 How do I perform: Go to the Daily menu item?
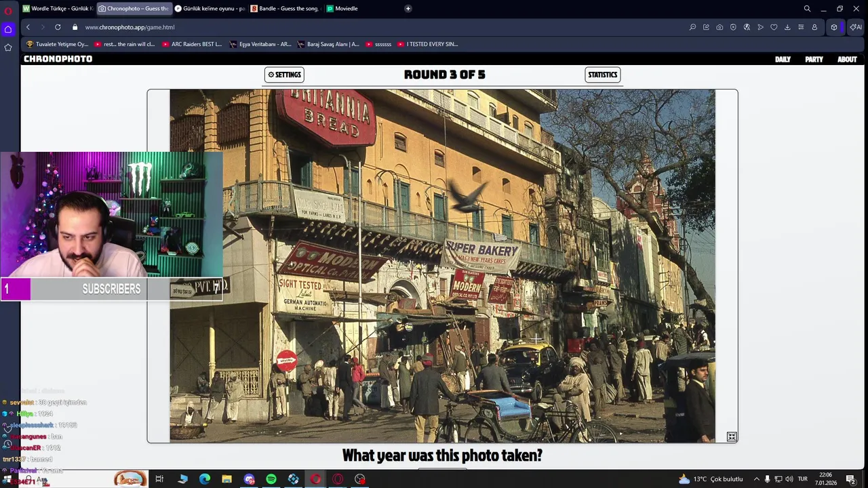pos(783,59)
